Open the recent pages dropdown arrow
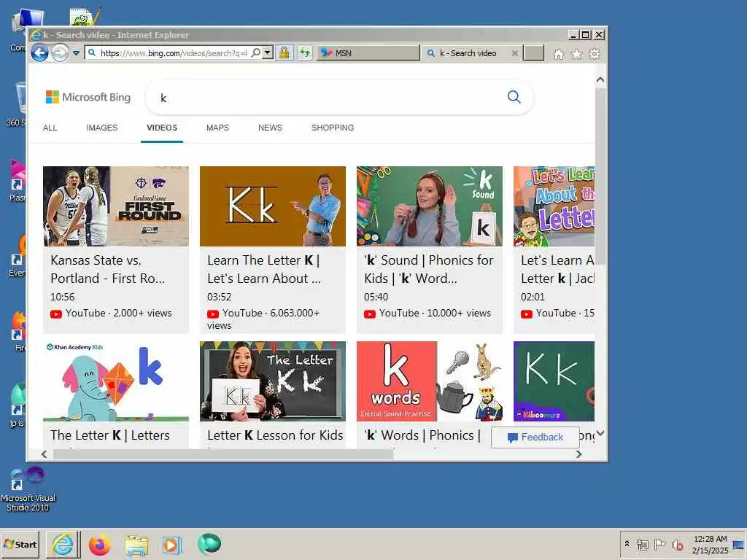747x560 pixels. click(76, 53)
